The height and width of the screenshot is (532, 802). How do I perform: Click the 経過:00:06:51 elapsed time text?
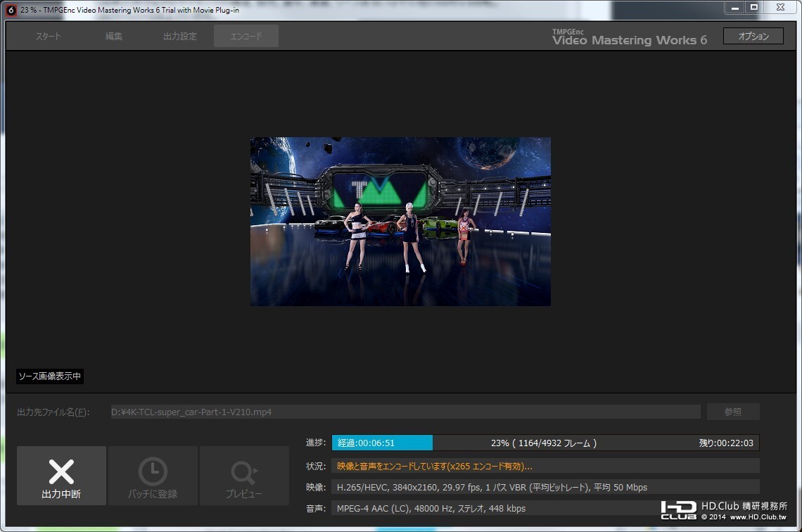[367, 443]
